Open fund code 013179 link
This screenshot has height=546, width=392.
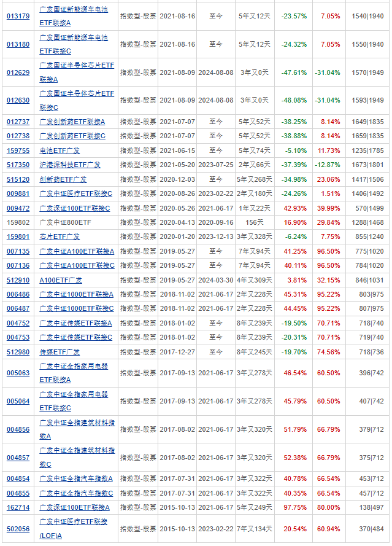click(x=18, y=16)
